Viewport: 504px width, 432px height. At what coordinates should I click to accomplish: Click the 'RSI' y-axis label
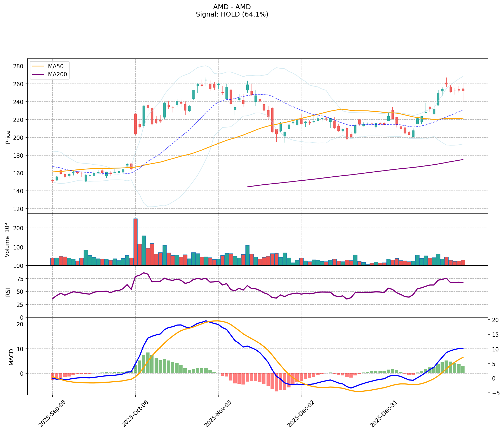click(x=8, y=292)
